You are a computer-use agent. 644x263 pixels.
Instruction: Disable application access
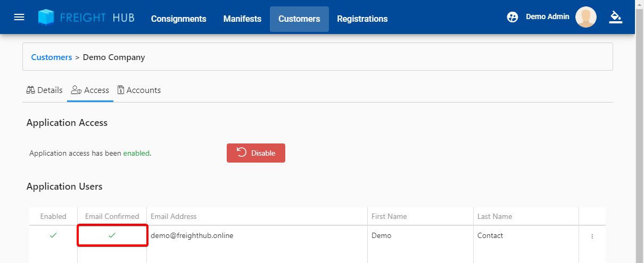coord(256,153)
